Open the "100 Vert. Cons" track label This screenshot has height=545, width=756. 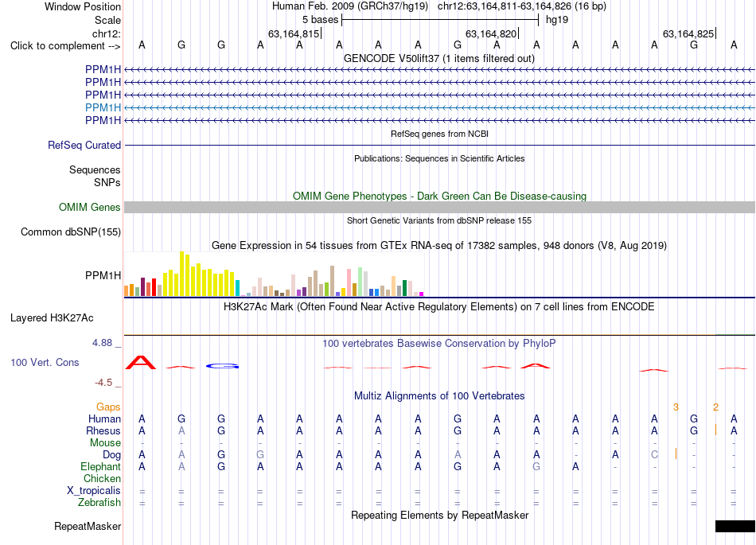tap(45, 362)
